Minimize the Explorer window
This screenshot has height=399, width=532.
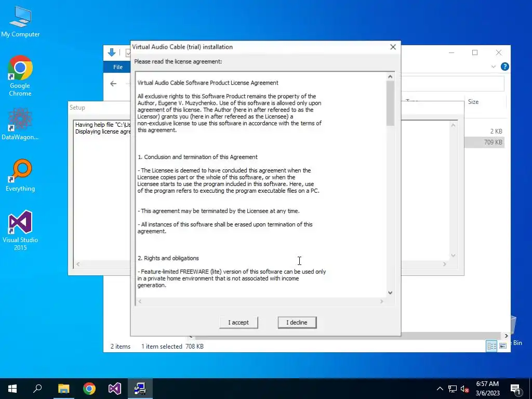[x=451, y=52]
